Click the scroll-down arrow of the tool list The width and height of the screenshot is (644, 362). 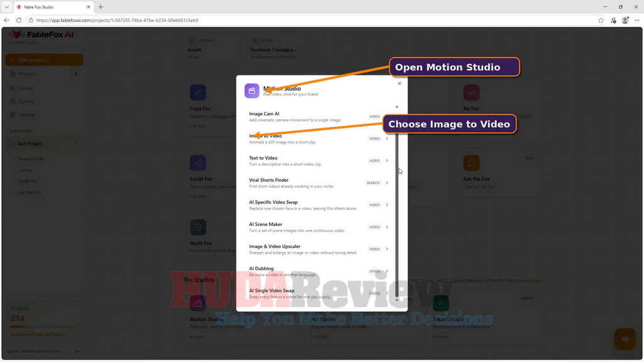click(397, 300)
